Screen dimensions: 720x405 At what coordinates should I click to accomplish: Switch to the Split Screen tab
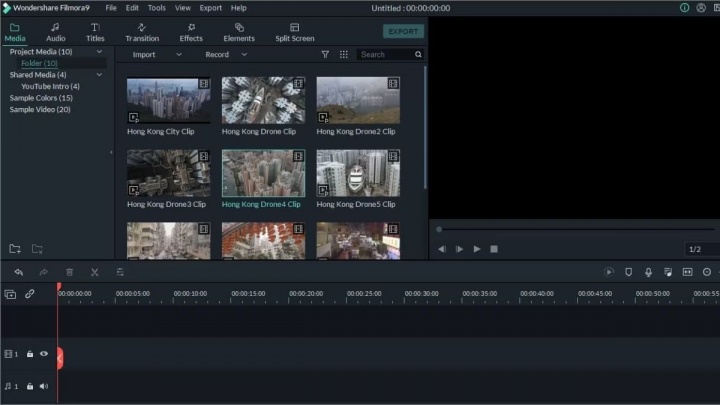tap(295, 33)
